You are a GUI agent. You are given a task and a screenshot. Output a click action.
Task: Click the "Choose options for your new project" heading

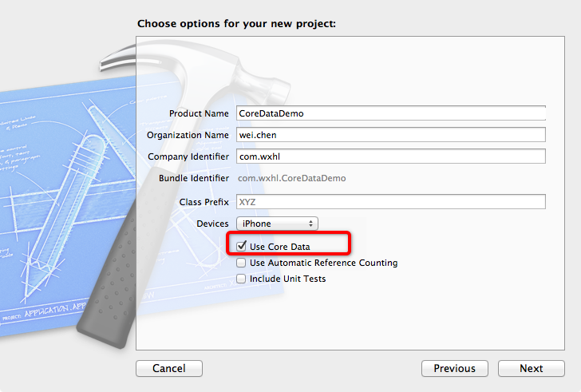[236, 23]
